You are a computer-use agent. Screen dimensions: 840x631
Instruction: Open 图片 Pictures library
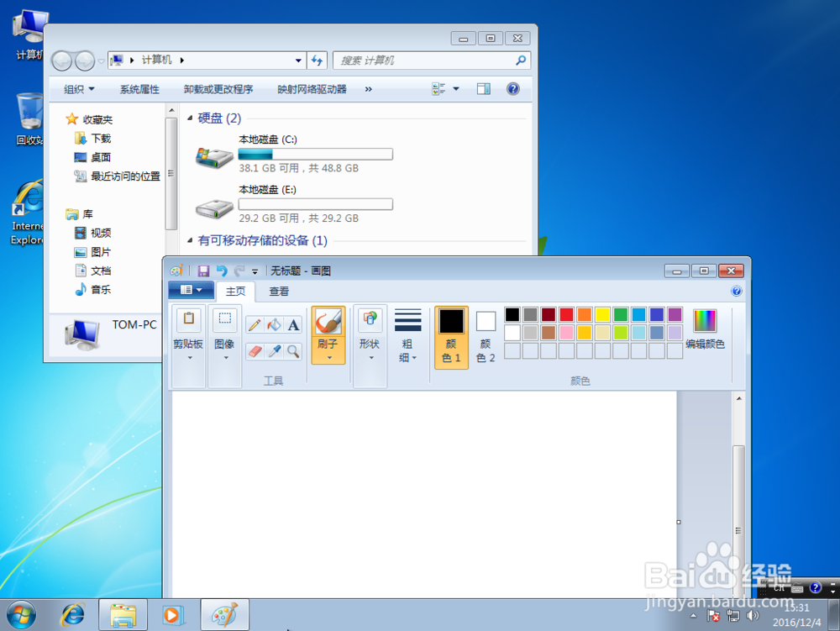coord(92,252)
